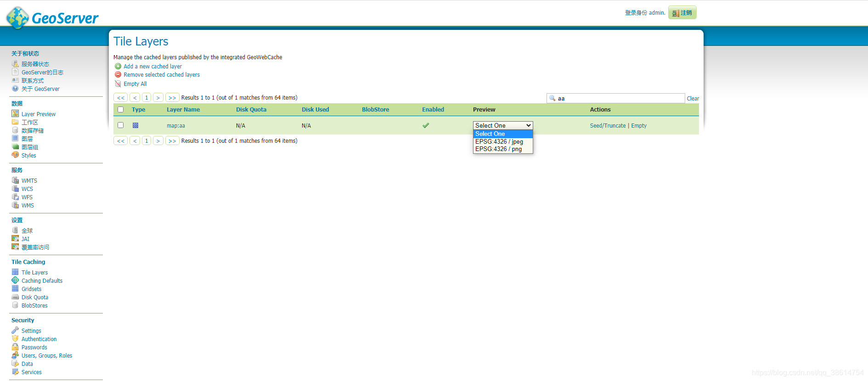Click the WMS service icon
Screen dimensions: 868x381
[15, 205]
